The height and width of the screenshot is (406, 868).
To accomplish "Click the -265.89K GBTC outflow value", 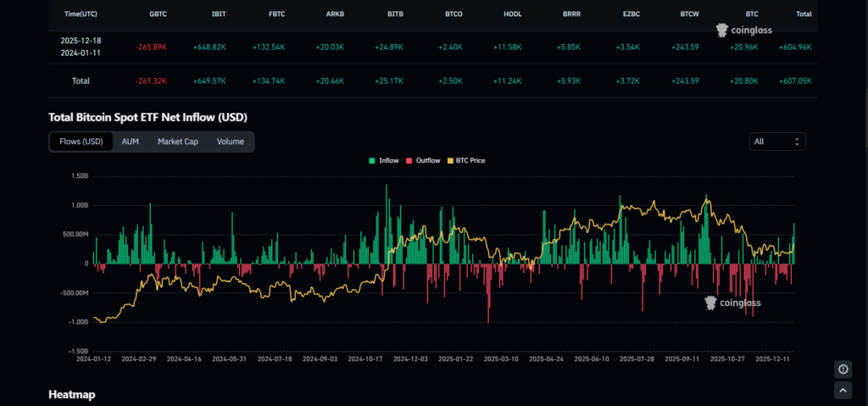I will (151, 47).
